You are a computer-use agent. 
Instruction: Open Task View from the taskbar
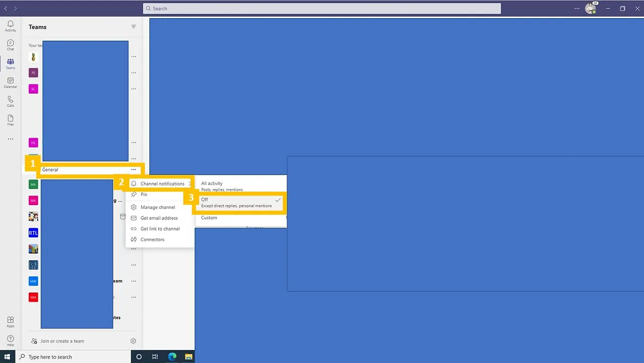pos(155,356)
